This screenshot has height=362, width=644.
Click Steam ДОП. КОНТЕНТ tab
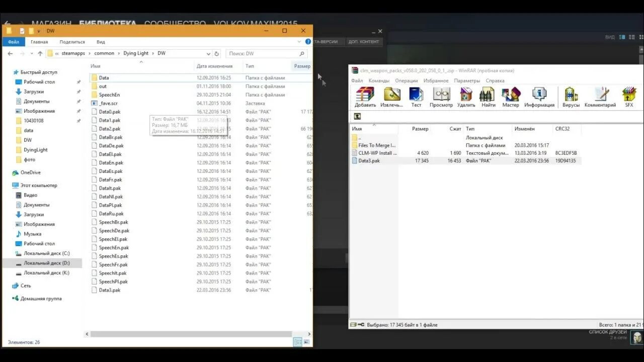point(364,42)
